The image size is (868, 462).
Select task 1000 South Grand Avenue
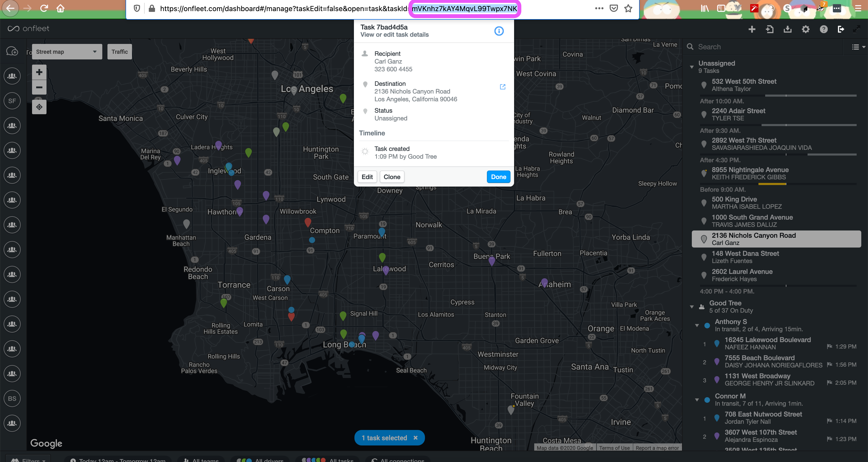pyautogui.click(x=776, y=221)
